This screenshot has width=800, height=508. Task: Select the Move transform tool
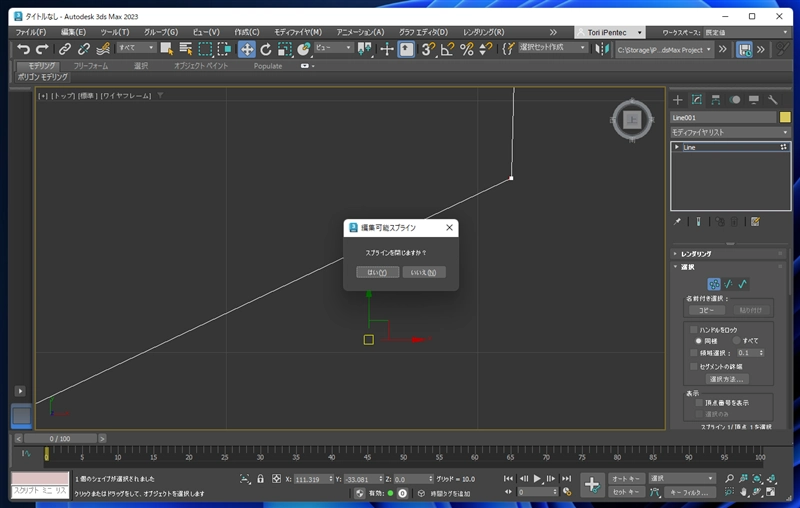click(246, 49)
